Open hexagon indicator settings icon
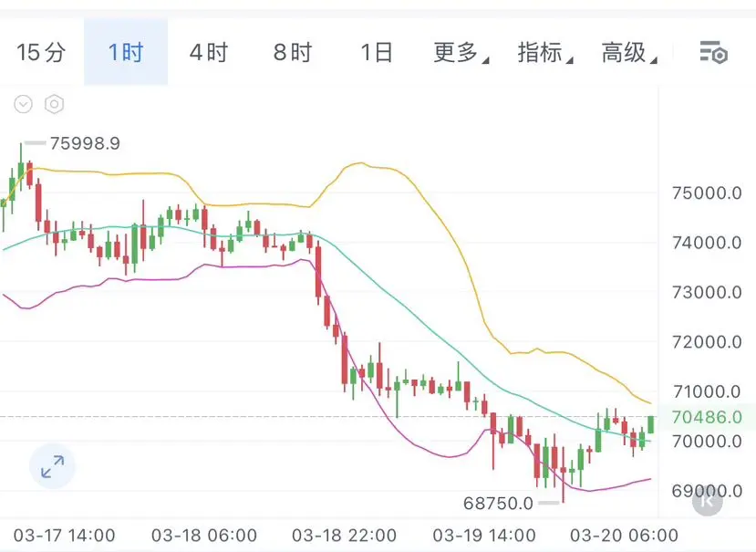Image resolution: width=756 pixels, height=552 pixels. (54, 104)
